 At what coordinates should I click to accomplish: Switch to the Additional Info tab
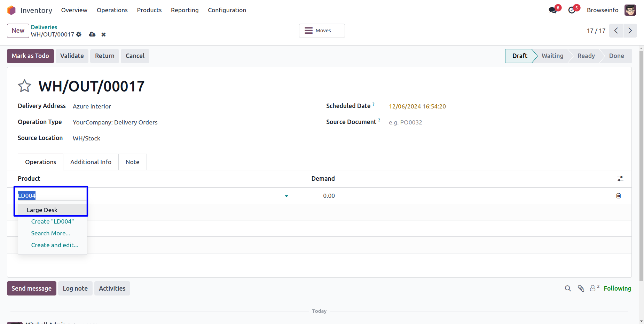click(91, 162)
